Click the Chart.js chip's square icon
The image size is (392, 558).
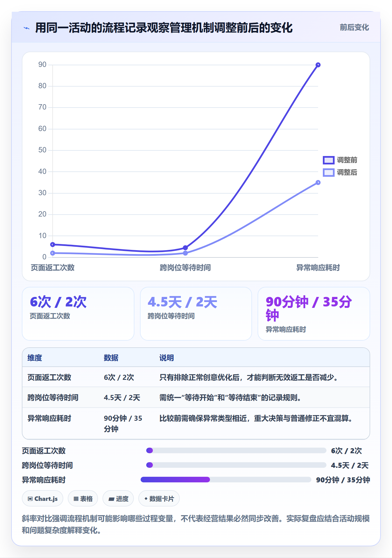[x=30, y=499]
